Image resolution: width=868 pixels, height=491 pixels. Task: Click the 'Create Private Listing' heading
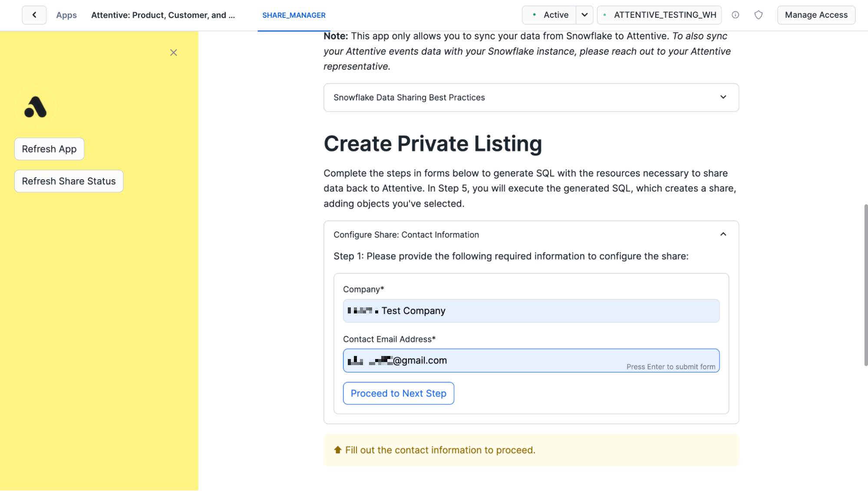pyautogui.click(x=432, y=144)
